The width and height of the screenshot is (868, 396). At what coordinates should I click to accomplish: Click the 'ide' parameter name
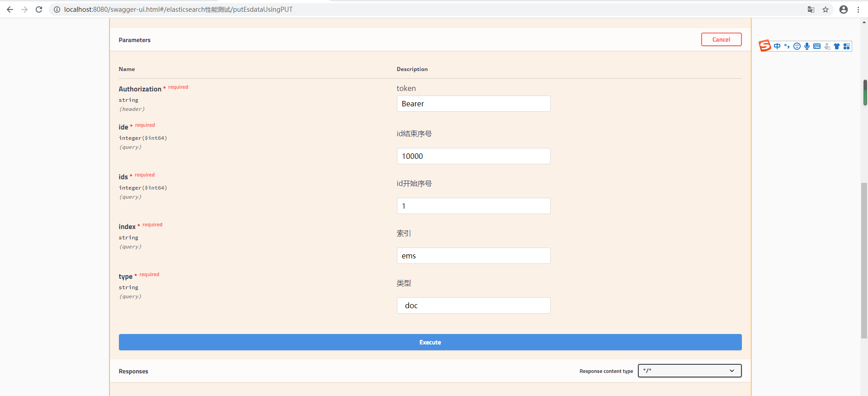[123, 127]
